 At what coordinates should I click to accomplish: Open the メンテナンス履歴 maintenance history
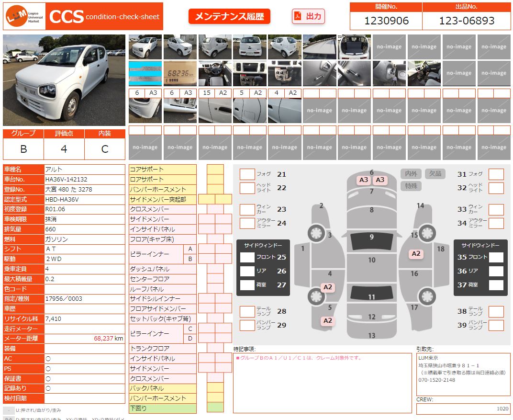pyautogui.click(x=229, y=16)
